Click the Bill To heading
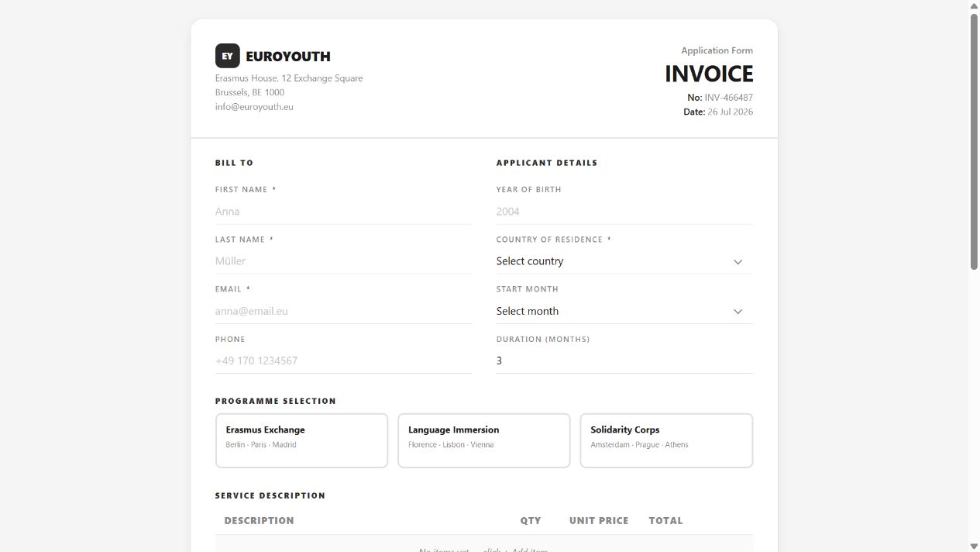Image resolution: width=980 pixels, height=552 pixels. [x=234, y=163]
